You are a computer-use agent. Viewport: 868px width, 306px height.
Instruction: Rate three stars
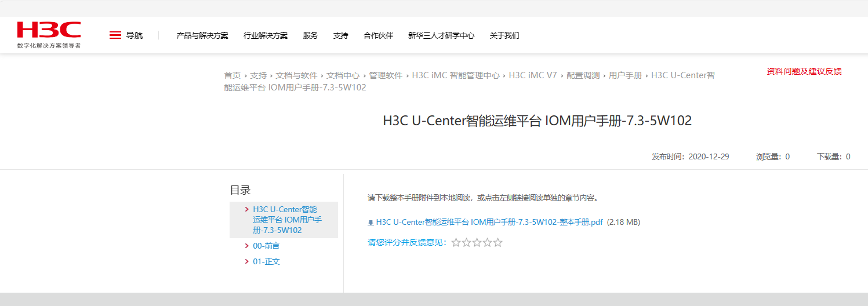point(477,243)
